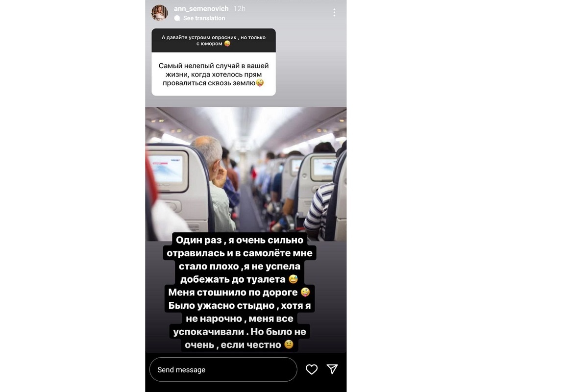Screen dimensions: 588x392
Task: Click the emoji after 'стошнило по дороге'
Action: [x=305, y=293]
